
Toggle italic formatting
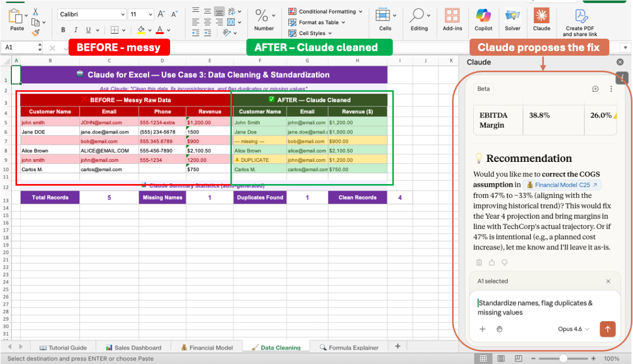click(x=75, y=30)
